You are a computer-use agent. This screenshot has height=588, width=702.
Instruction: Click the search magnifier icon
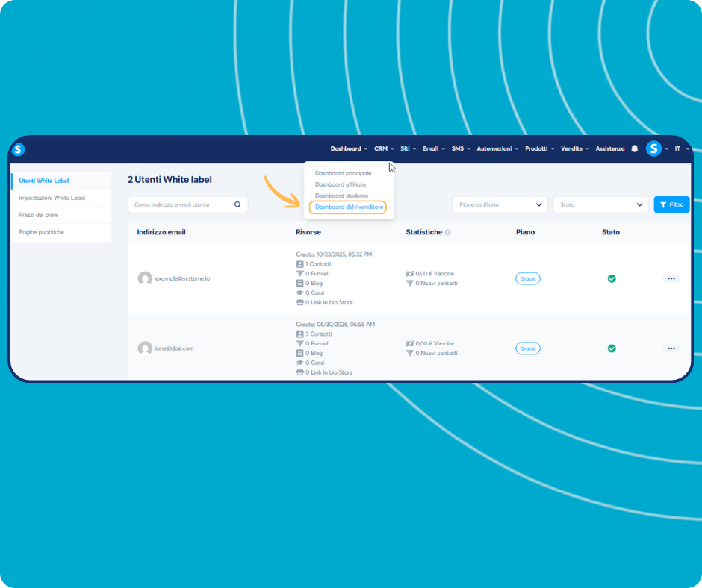coord(237,204)
